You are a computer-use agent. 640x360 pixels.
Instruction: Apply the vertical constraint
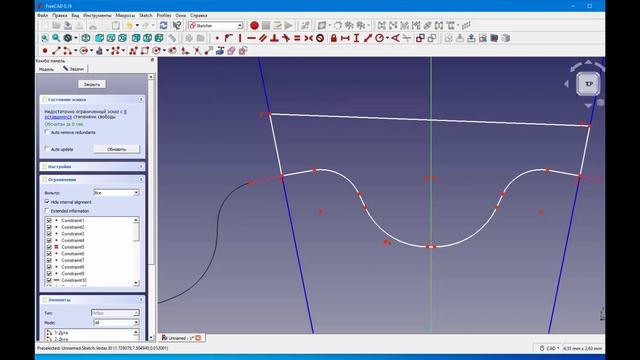click(x=240, y=38)
